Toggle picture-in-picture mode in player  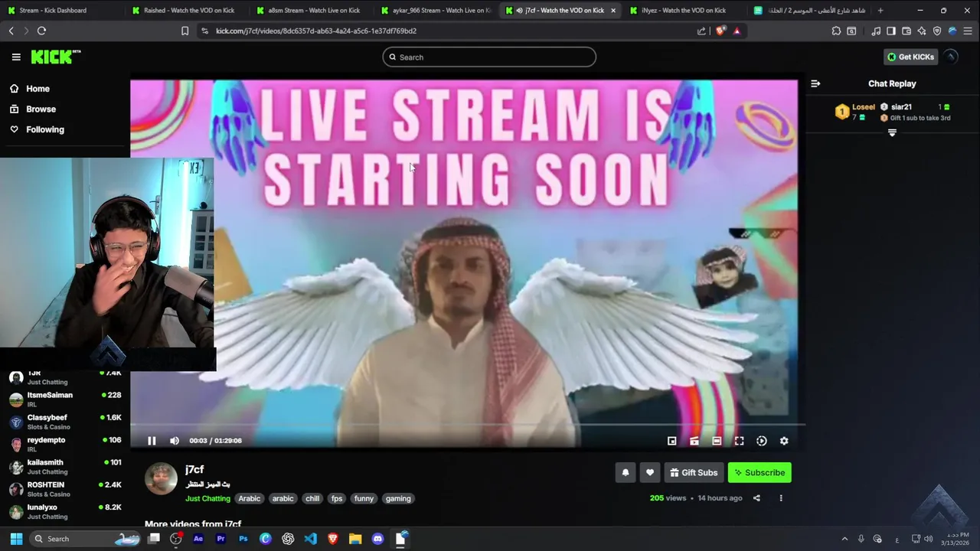pyautogui.click(x=671, y=441)
